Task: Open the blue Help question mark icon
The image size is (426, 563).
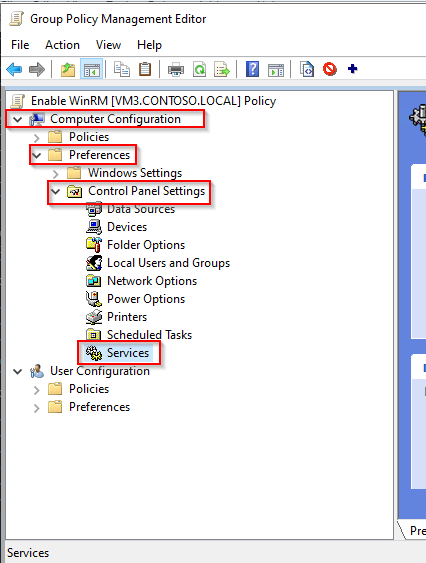Action: pos(252,69)
